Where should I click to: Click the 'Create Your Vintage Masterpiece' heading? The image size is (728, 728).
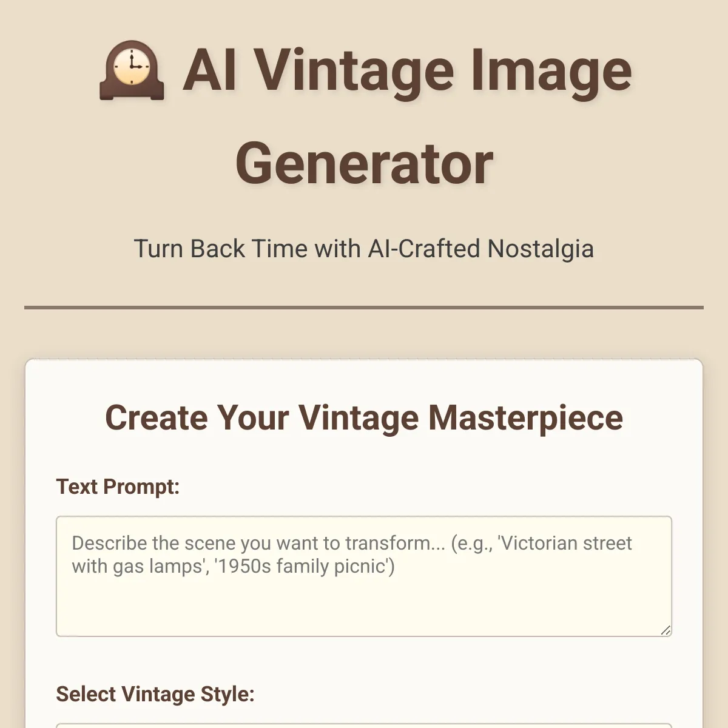coord(364,418)
